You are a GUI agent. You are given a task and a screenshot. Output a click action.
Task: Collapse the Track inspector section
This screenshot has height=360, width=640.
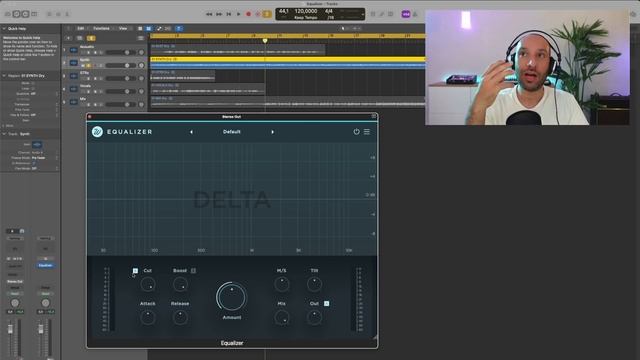pos(4,134)
